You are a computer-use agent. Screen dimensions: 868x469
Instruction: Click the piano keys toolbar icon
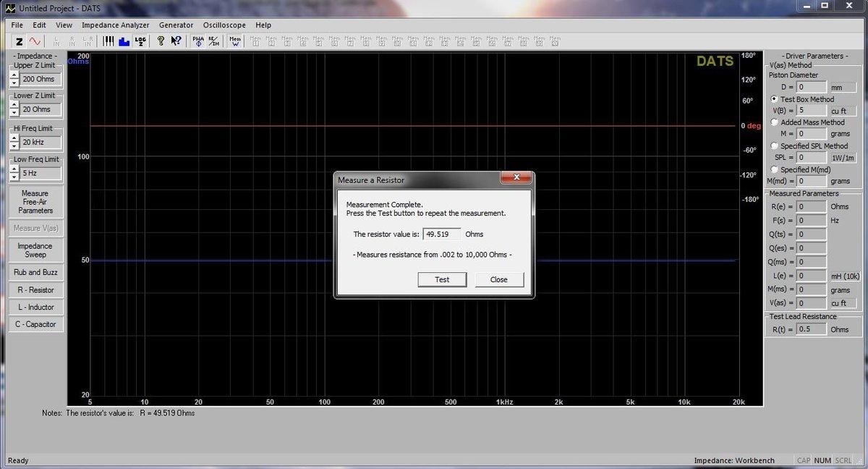109,41
